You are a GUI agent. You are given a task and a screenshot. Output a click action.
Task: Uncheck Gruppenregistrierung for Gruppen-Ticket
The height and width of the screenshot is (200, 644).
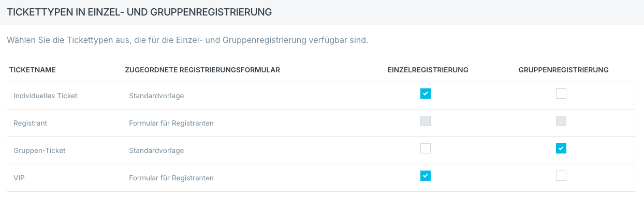coord(561,148)
